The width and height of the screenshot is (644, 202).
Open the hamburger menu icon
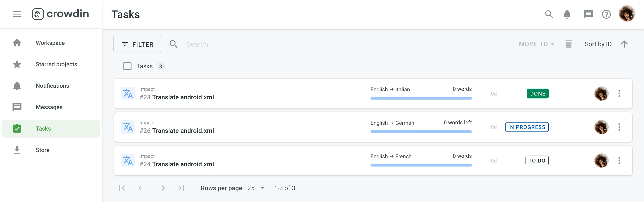17,14
